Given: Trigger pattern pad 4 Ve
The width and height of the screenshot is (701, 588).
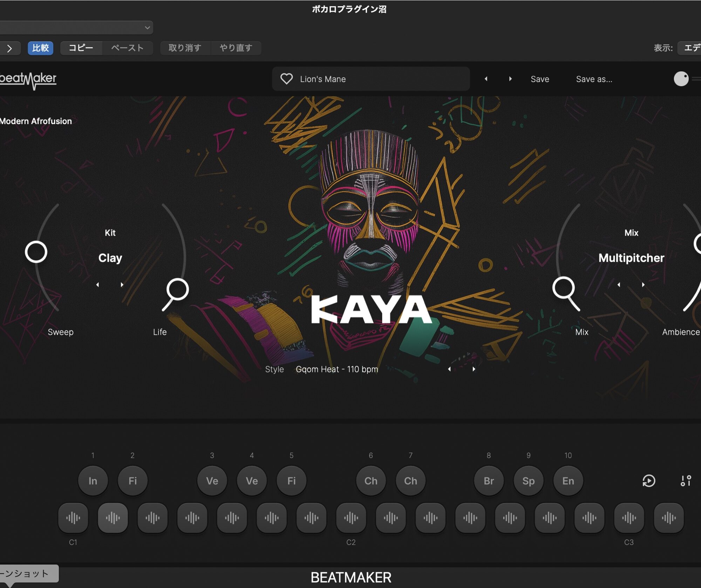Looking at the screenshot, I should pyautogui.click(x=252, y=481).
